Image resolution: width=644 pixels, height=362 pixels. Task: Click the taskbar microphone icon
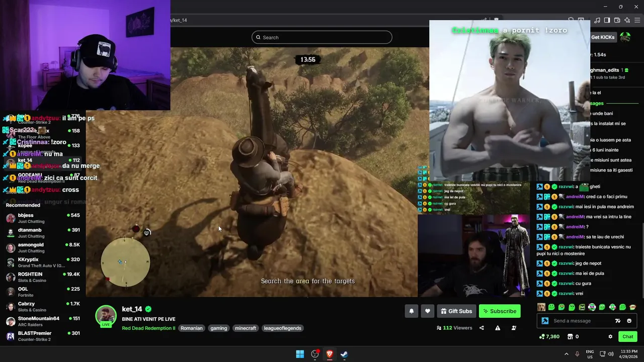tap(577, 354)
